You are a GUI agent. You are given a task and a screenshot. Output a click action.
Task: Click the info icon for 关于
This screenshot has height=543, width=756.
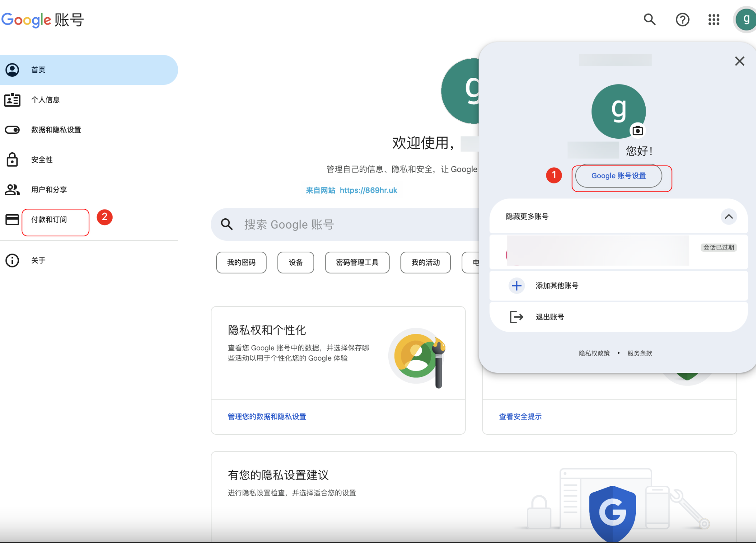coord(12,260)
